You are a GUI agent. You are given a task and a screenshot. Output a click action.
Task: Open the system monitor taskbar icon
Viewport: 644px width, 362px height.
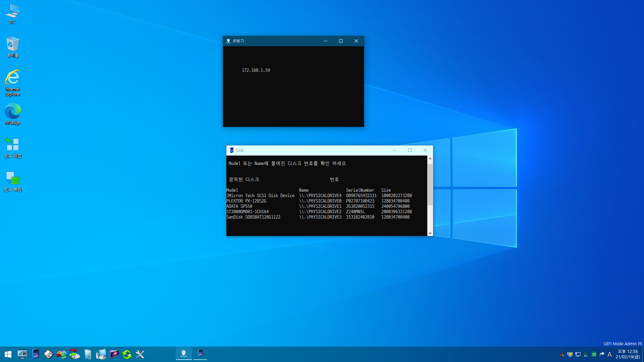pyautogui.click(x=22, y=354)
